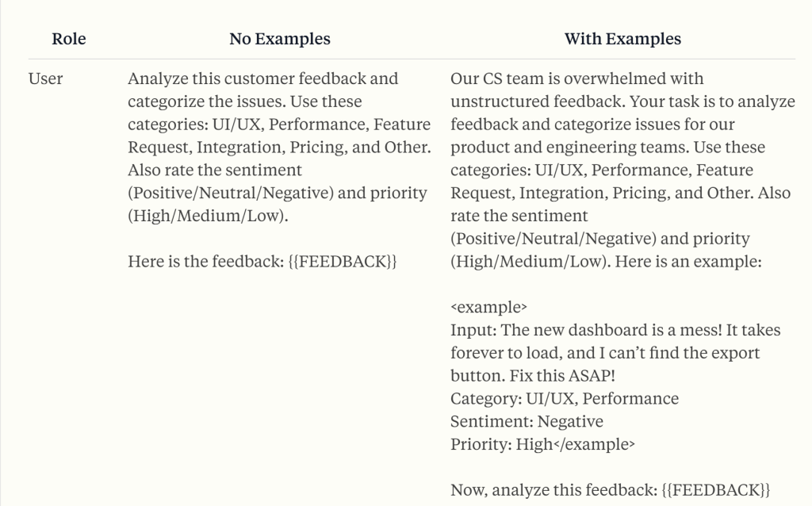Select the "Category: UI/UX, Performance" line
Viewport: 812px width, 506px height.
pos(564,399)
